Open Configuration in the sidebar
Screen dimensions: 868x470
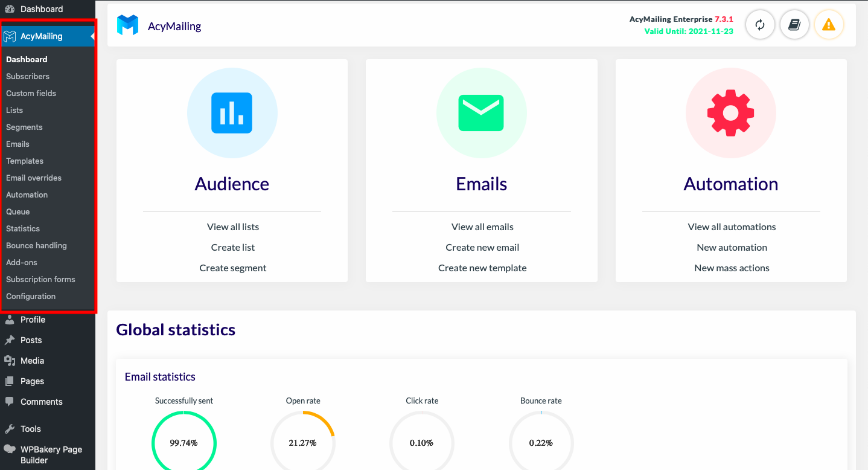pyautogui.click(x=31, y=296)
